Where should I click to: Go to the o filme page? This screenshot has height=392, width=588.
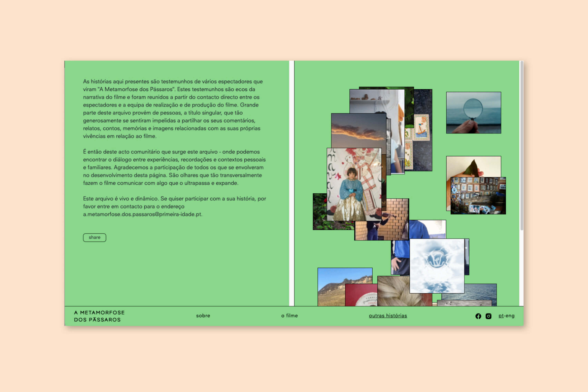(289, 316)
